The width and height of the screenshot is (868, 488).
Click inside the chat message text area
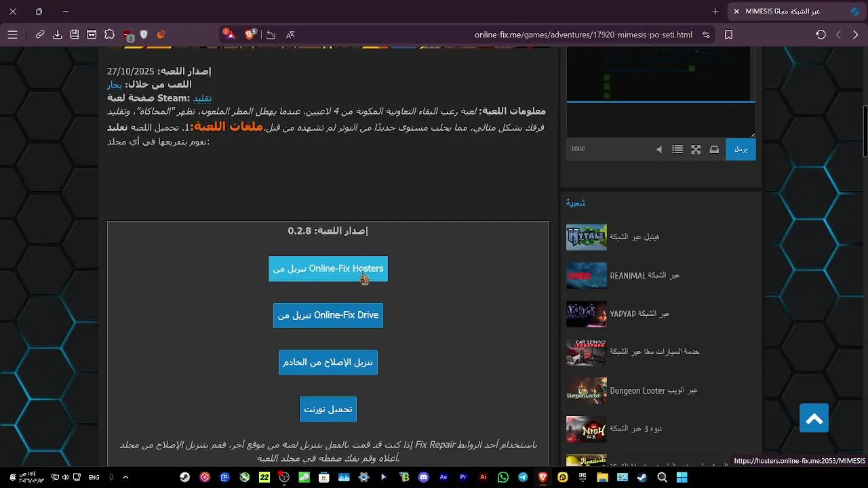click(660, 120)
